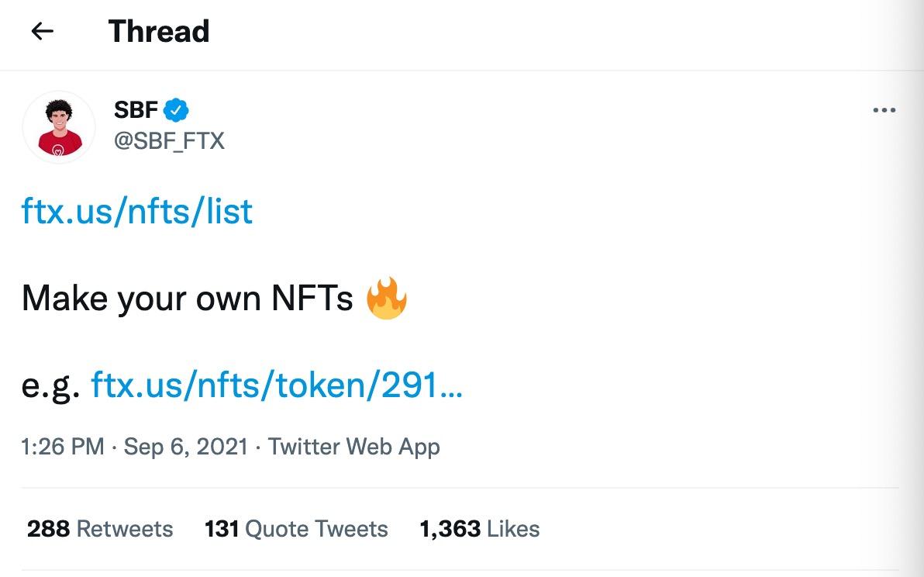The width and height of the screenshot is (924, 577).
Task: Click SBF's circular avatar thumbnail
Action: [x=58, y=126]
